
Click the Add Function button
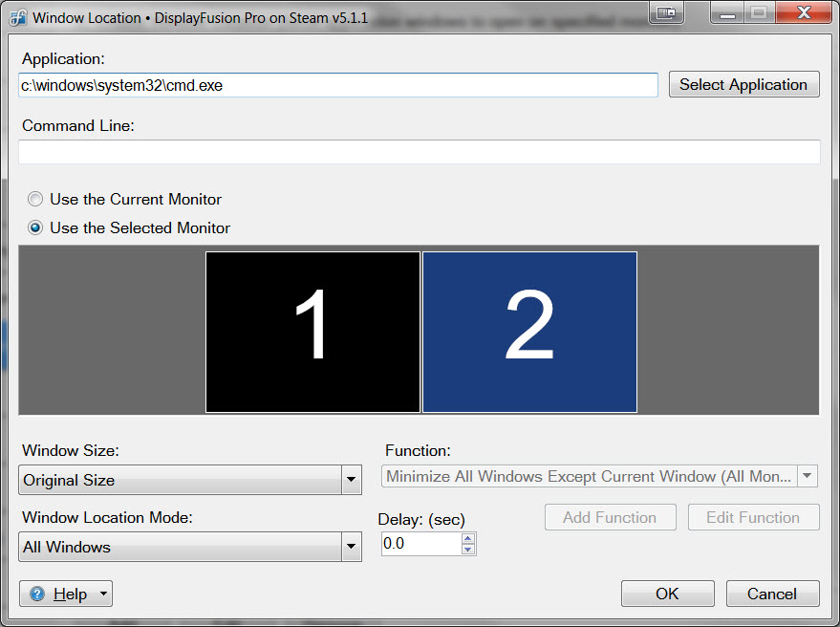click(x=610, y=517)
